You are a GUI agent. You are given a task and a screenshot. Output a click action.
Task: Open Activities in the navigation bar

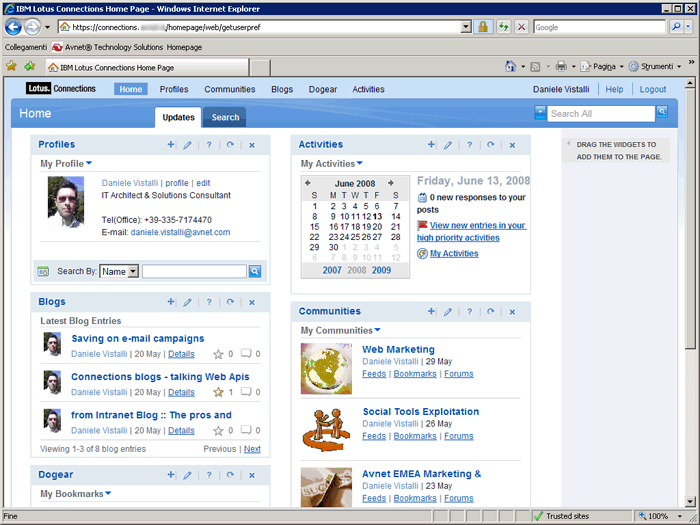point(368,89)
